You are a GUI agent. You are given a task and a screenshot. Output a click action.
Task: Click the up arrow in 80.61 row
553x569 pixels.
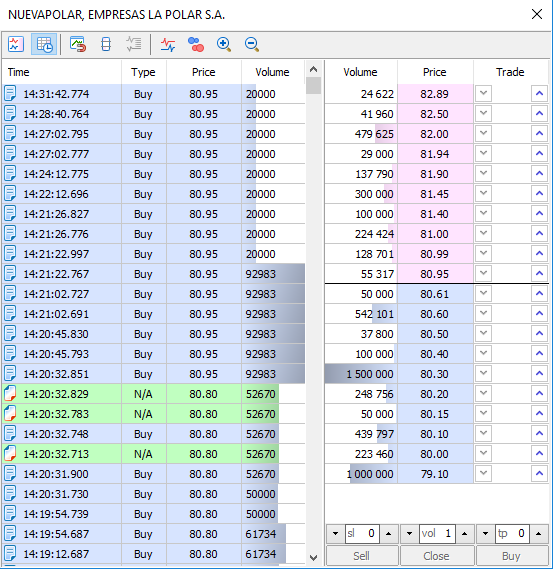[x=539, y=294]
